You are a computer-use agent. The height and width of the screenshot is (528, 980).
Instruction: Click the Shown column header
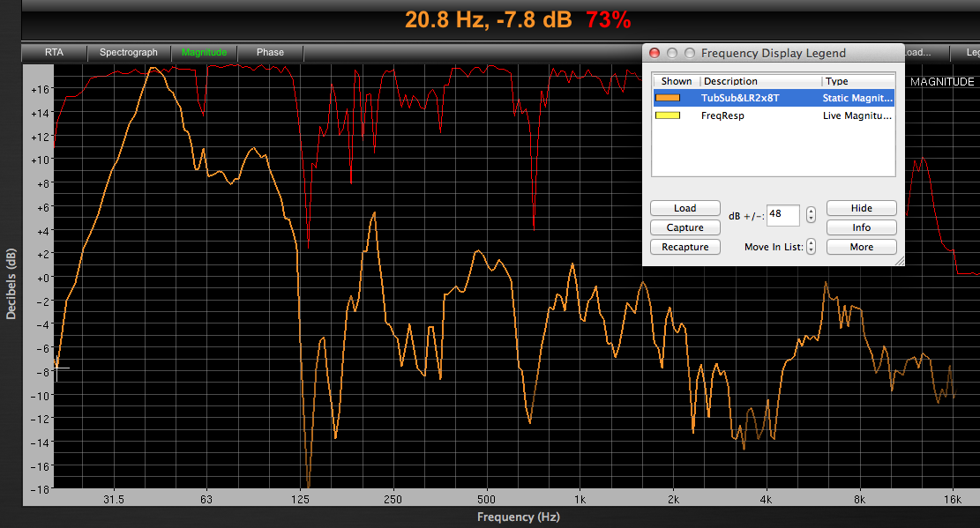click(677, 81)
